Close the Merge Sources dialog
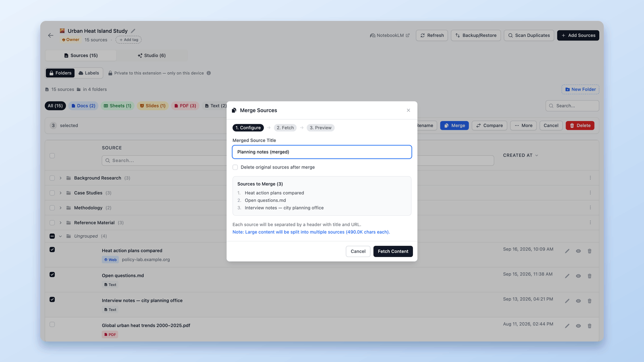The width and height of the screenshot is (644, 362). (x=409, y=110)
